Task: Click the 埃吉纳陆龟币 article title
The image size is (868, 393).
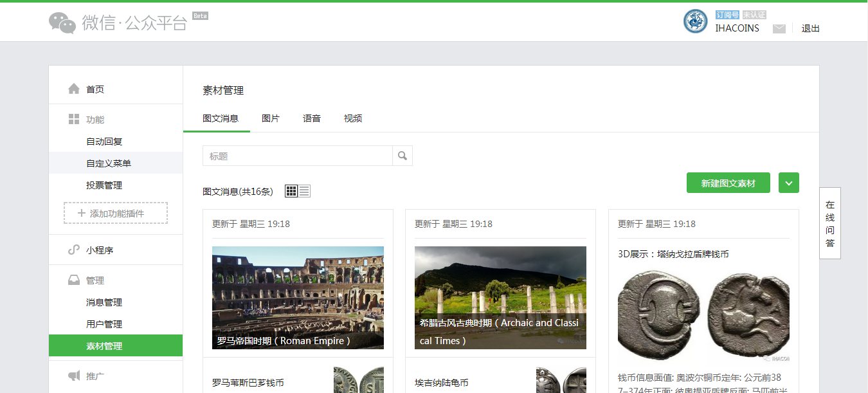Action: [442, 383]
